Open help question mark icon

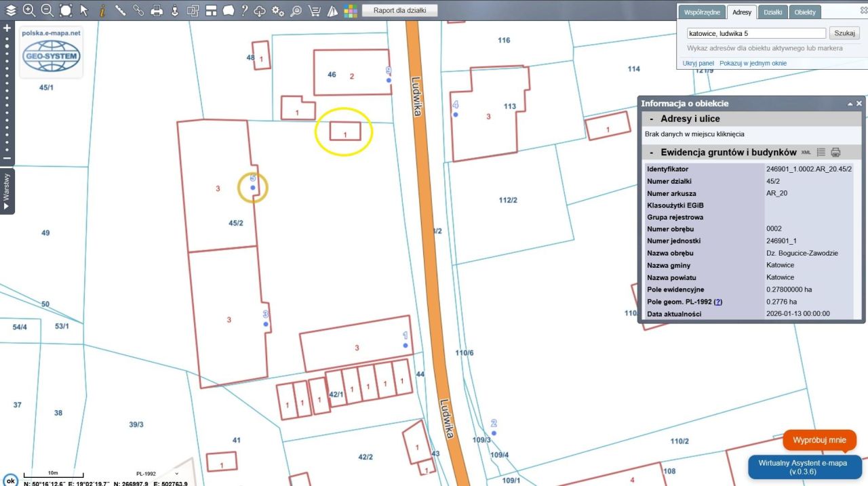245,10
